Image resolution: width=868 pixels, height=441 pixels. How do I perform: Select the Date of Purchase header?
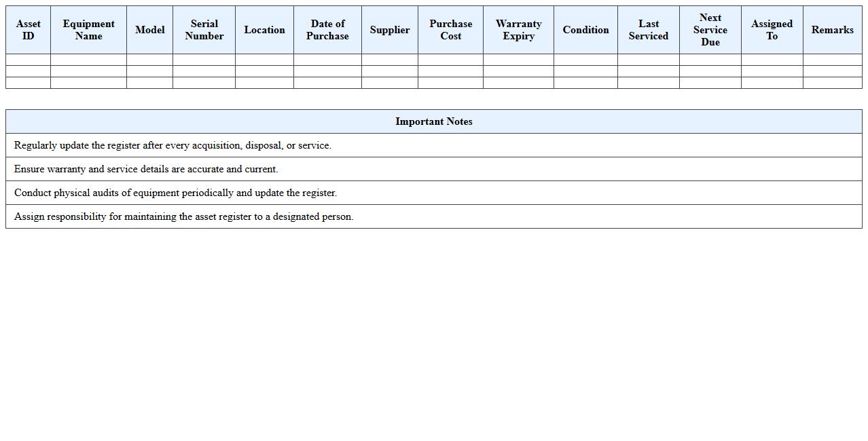point(327,30)
